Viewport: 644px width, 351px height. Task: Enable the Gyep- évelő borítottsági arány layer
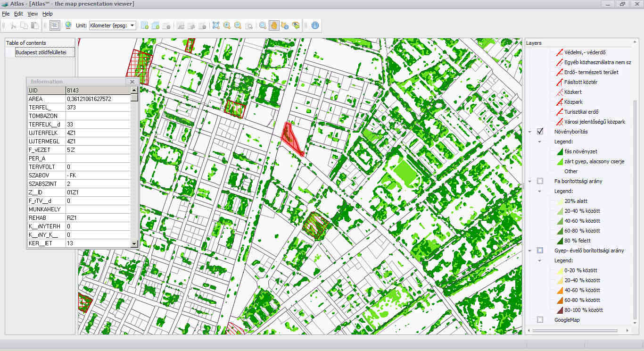click(540, 251)
